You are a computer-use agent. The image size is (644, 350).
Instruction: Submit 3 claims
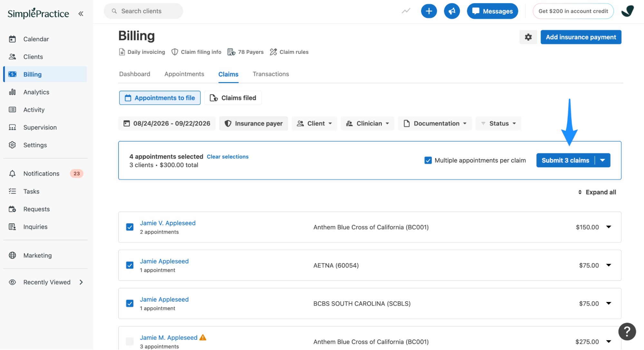point(565,160)
